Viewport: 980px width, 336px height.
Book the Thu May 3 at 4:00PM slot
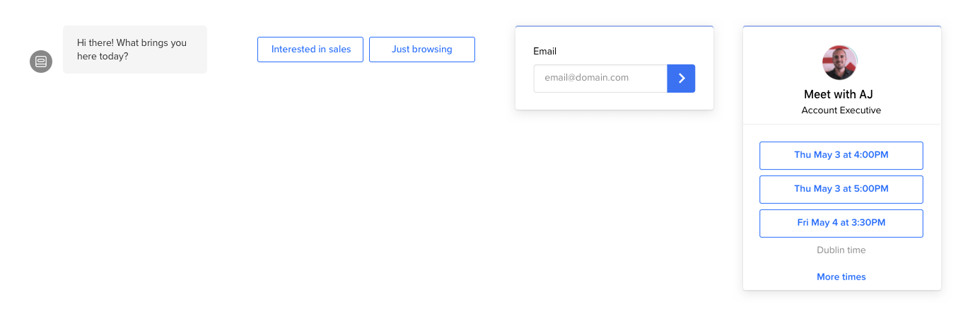841,155
